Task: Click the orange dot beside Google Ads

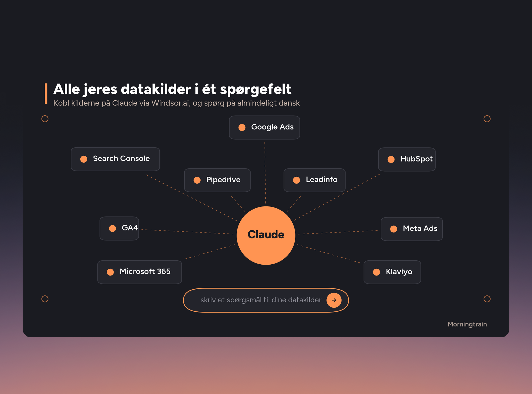Action: point(242,128)
